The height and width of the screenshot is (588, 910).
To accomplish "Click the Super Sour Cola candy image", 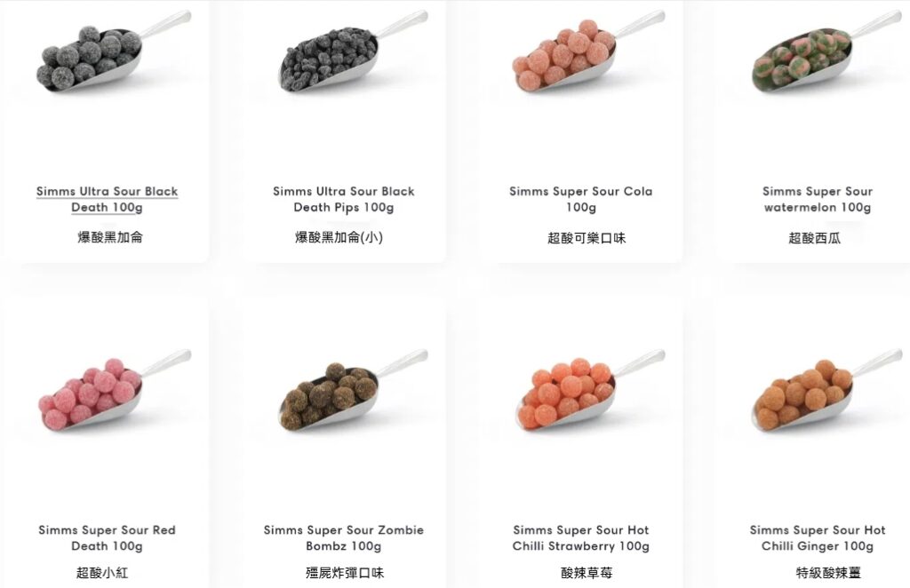I will tap(588, 52).
